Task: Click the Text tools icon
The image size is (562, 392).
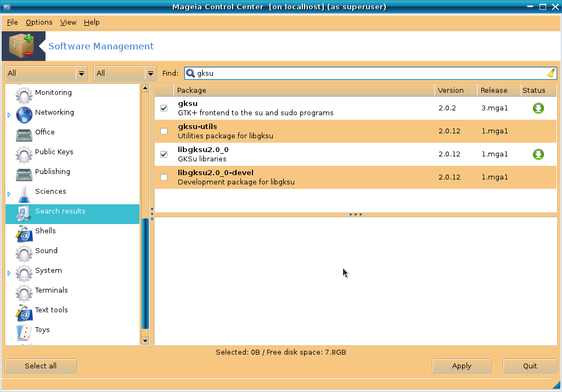Action: 24,313
